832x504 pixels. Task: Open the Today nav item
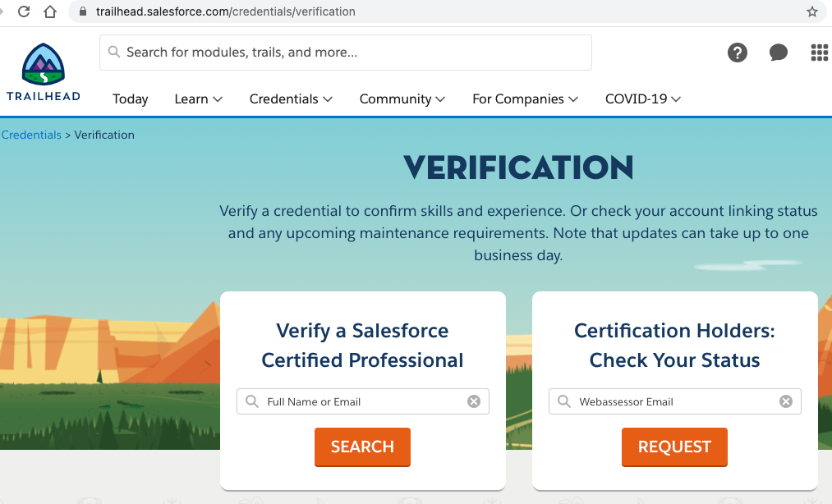click(x=130, y=99)
